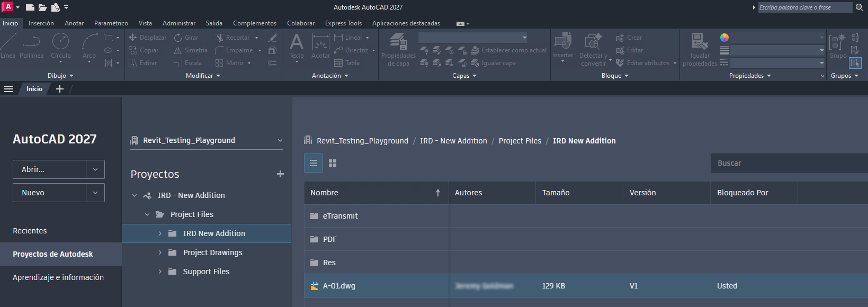The height and width of the screenshot is (307, 868).
Task: Select the Acotar dimension tool
Action: (x=320, y=46)
